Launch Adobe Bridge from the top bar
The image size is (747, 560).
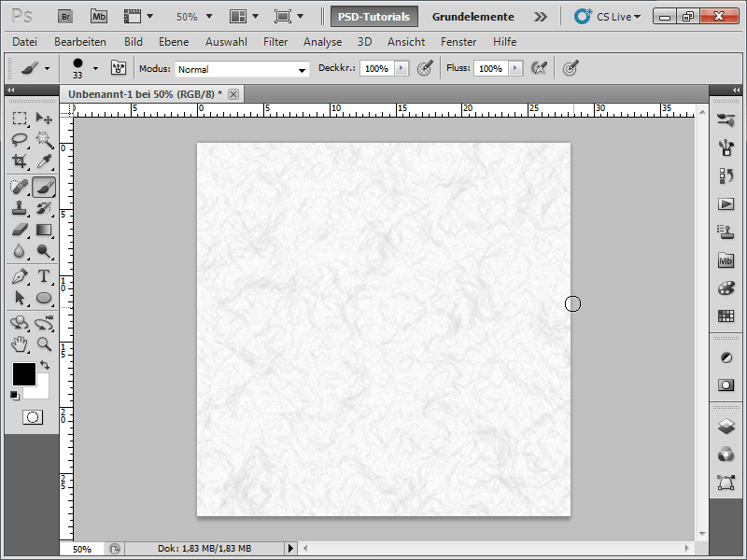(x=65, y=17)
